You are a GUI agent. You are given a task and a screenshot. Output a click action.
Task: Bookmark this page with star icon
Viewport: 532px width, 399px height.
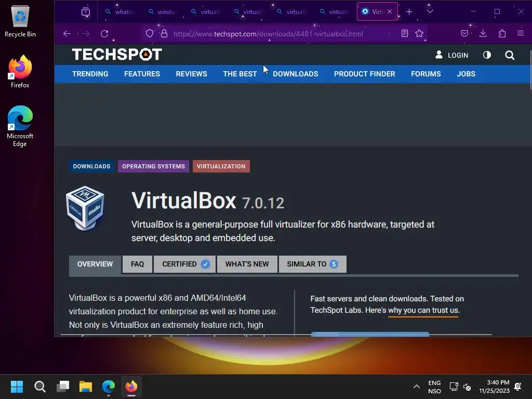click(x=419, y=33)
